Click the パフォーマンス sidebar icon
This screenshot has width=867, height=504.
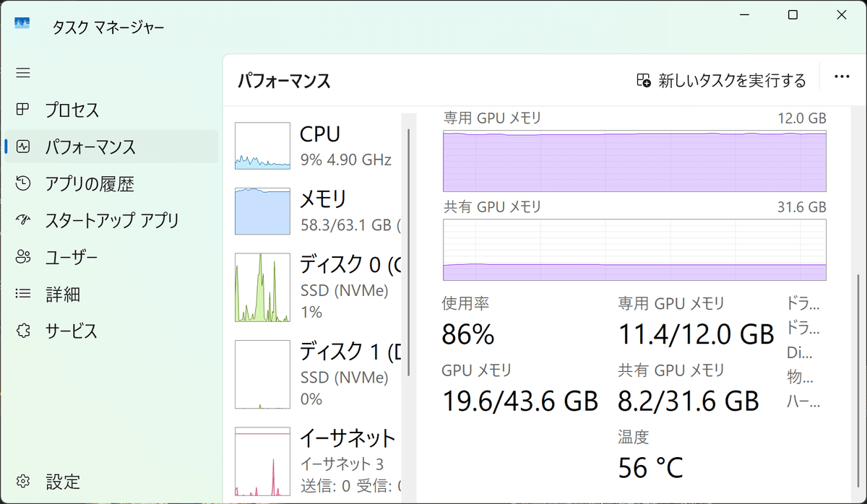(22, 147)
